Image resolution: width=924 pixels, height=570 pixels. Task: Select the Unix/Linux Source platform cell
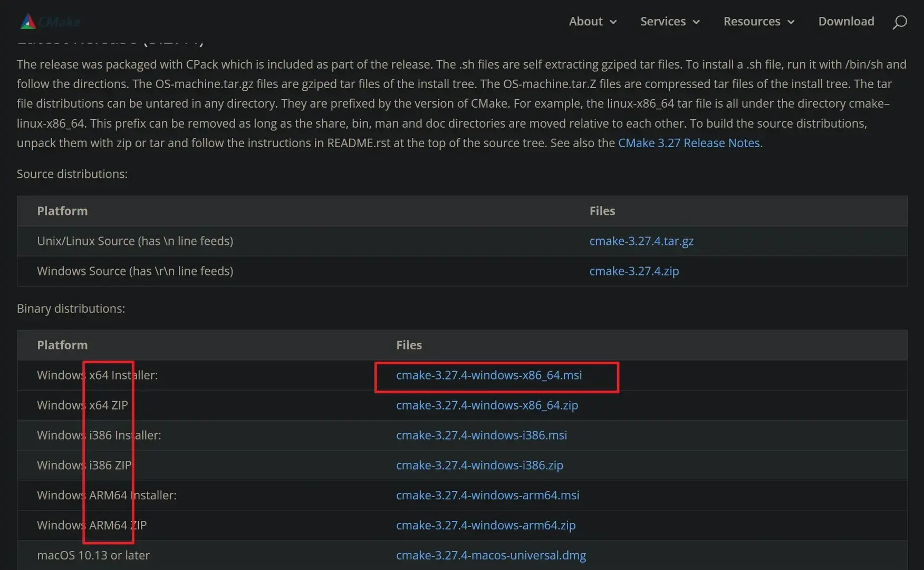point(135,241)
